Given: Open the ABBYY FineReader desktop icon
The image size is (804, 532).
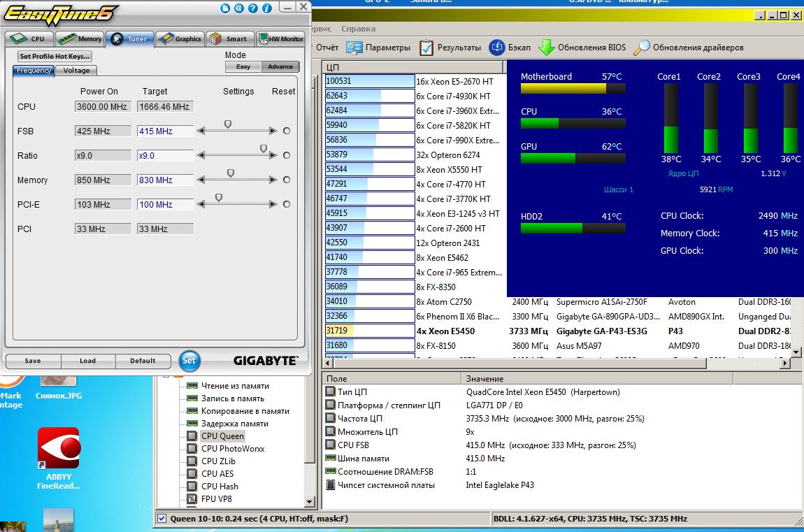Looking at the screenshot, I should [x=59, y=458].
